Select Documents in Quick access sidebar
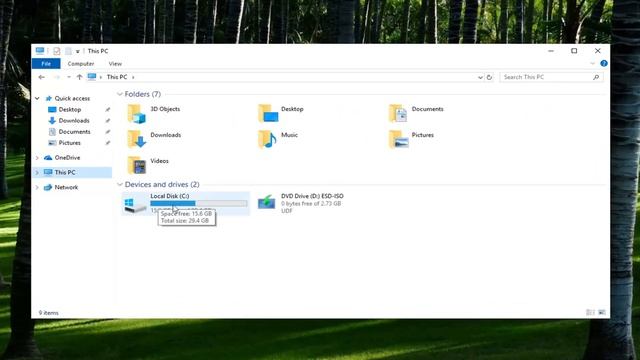640x360 pixels. 74,131
